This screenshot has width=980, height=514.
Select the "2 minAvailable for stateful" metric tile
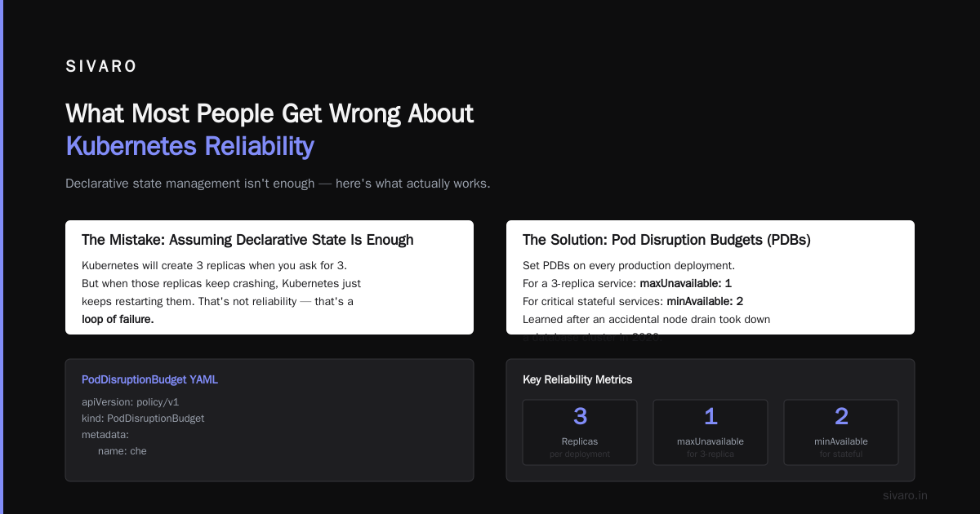(841, 432)
